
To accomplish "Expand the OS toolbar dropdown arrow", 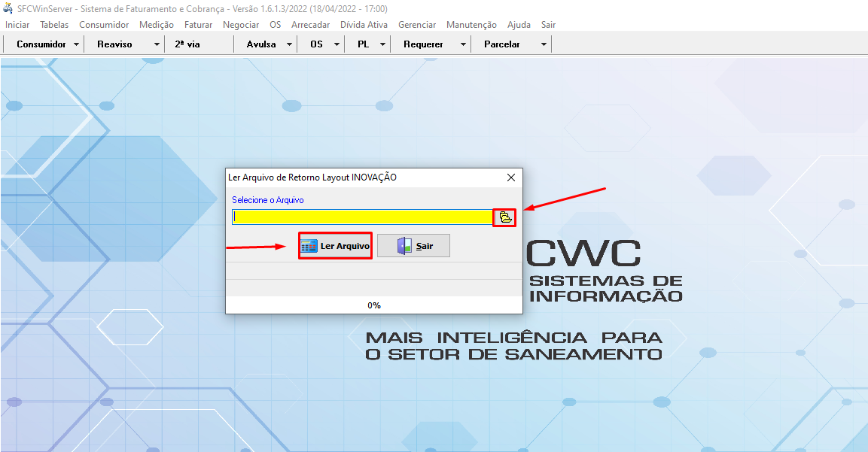I will pos(337,44).
